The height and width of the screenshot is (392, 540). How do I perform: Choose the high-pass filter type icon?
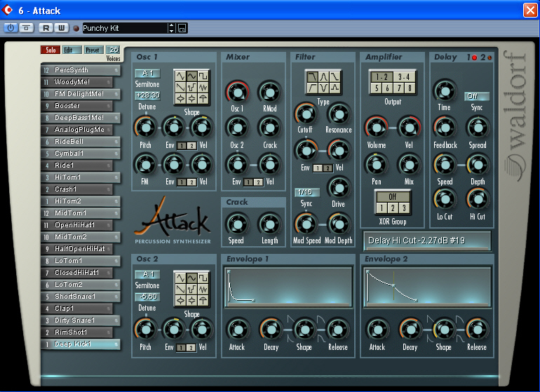tap(312, 88)
